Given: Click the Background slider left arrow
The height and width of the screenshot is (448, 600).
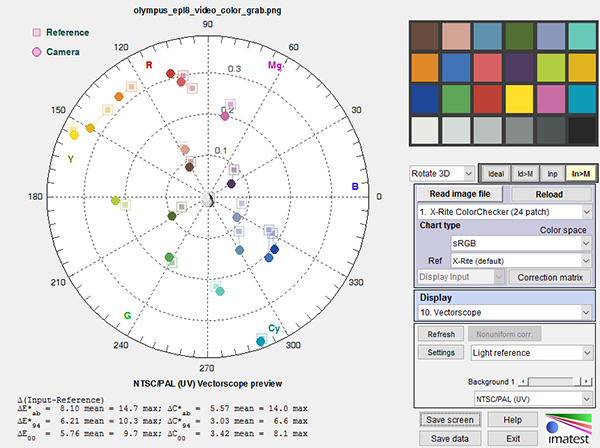Looking at the screenshot, I should 523,381.
